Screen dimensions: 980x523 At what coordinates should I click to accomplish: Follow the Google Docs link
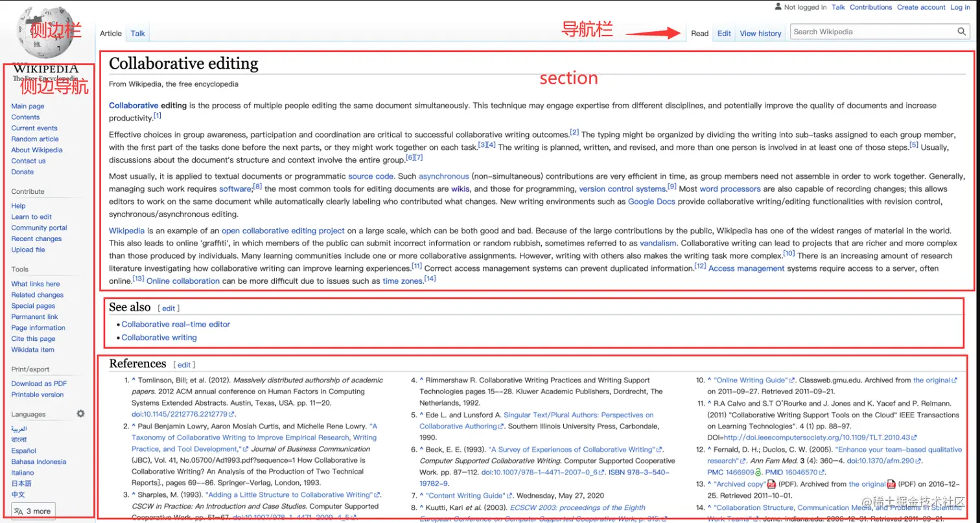coord(651,202)
